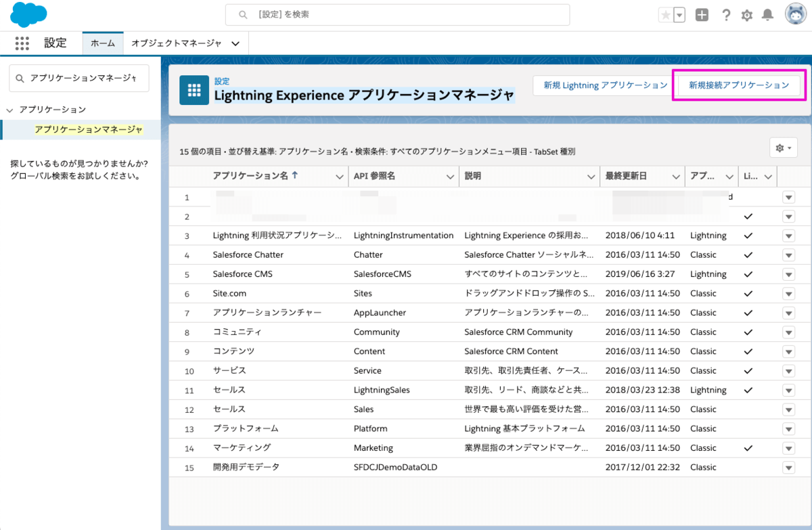
Task: Expand the オブジェクトマネージャ tab chevron
Action: click(235, 43)
